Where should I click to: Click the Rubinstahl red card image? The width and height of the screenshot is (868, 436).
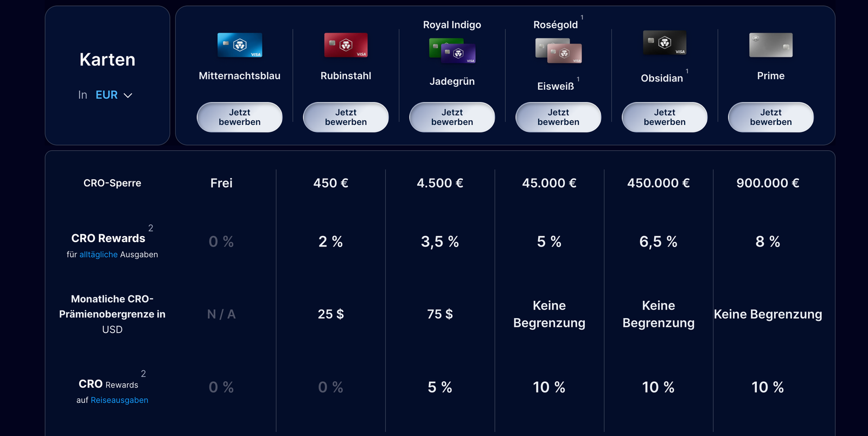point(346,45)
